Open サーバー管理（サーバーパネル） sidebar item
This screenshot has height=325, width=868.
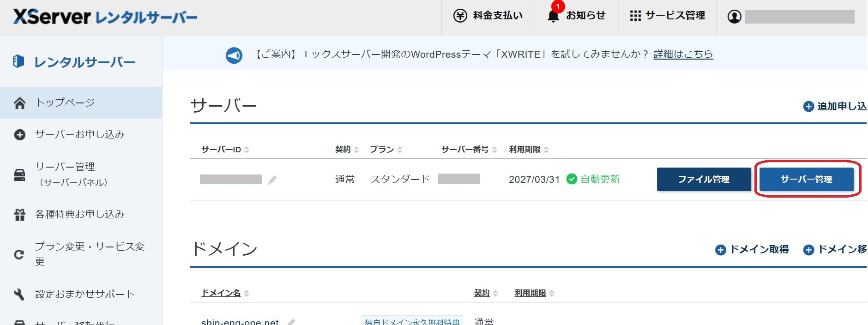(81, 175)
